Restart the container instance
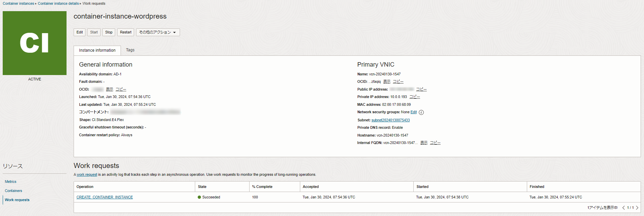 (x=126, y=32)
